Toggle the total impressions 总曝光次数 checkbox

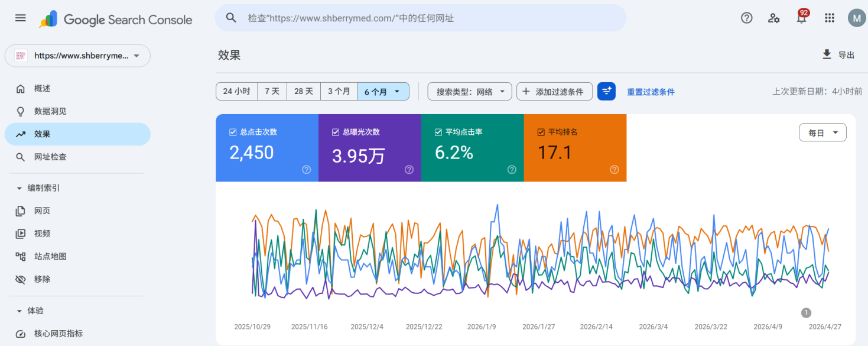(336, 132)
